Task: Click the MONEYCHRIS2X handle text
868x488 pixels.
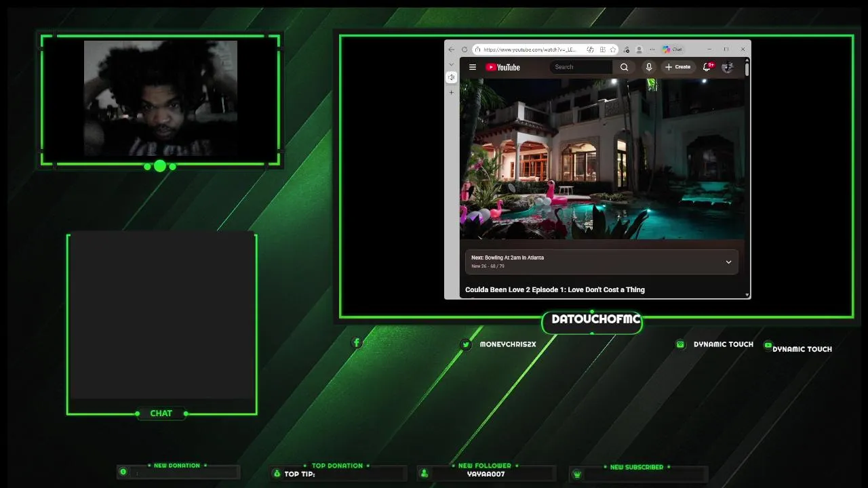Action: pos(508,344)
